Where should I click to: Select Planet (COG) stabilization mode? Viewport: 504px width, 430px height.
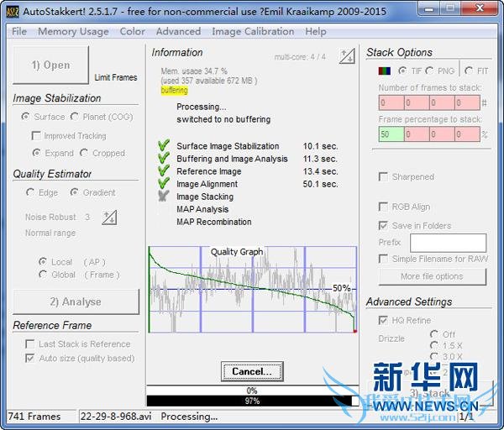102,117
